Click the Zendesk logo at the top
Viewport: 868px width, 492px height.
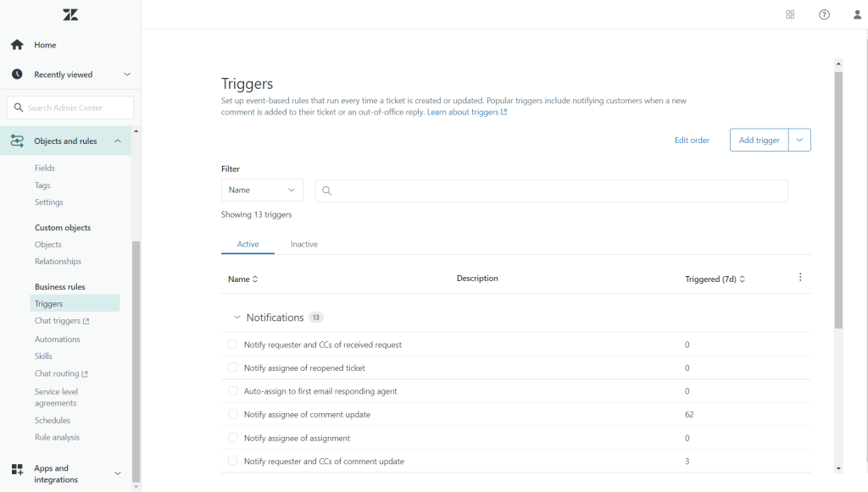point(70,14)
